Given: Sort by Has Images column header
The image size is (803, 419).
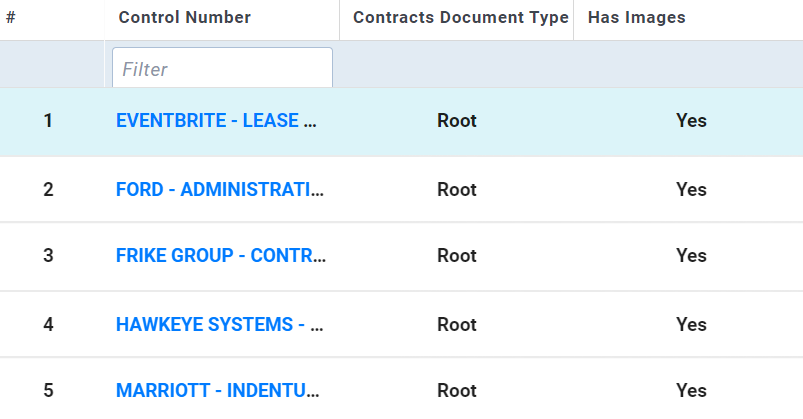Looking at the screenshot, I should [637, 17].
